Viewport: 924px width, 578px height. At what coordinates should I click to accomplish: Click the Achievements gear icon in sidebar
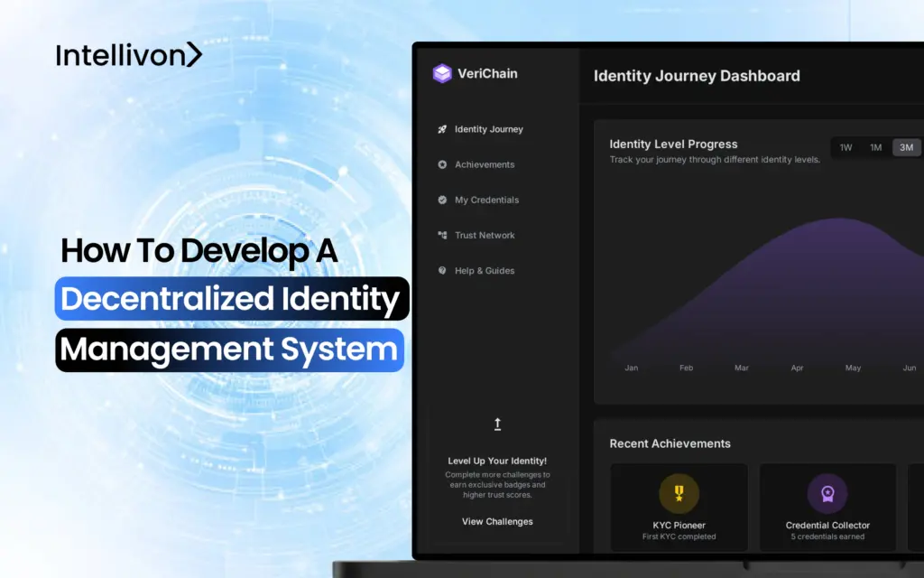pos(441,164)
